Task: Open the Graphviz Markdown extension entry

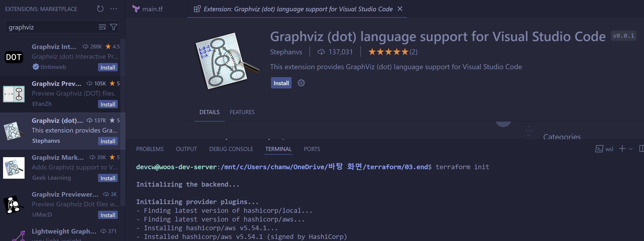Action: (63, 168)
